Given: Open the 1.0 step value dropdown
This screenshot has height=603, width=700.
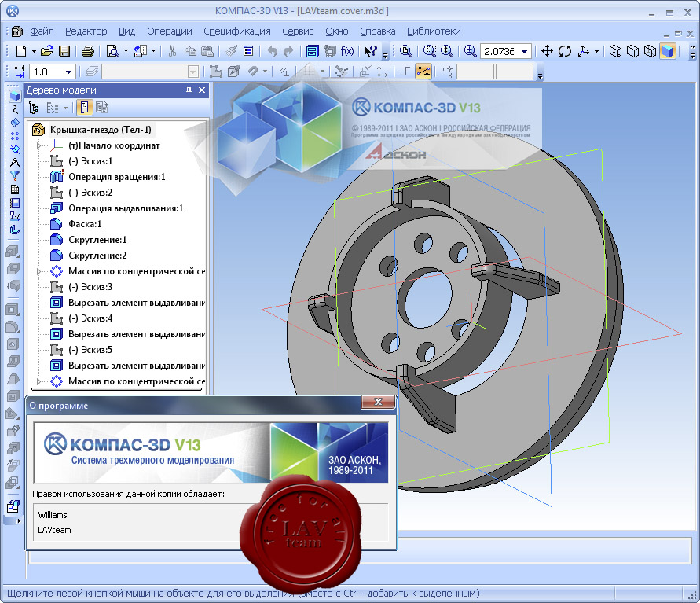Looking at the screenshot, I should pyautogui.click(x=68, y=72).
